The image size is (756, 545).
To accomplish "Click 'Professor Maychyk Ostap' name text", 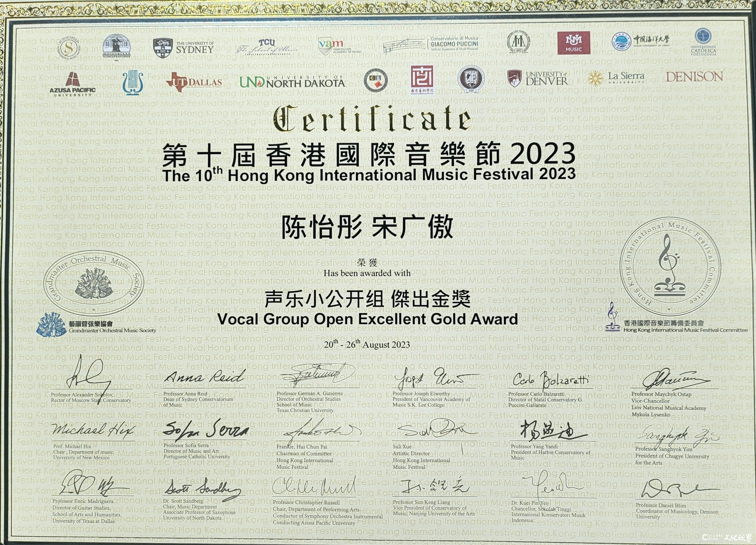I will [661, 394].
